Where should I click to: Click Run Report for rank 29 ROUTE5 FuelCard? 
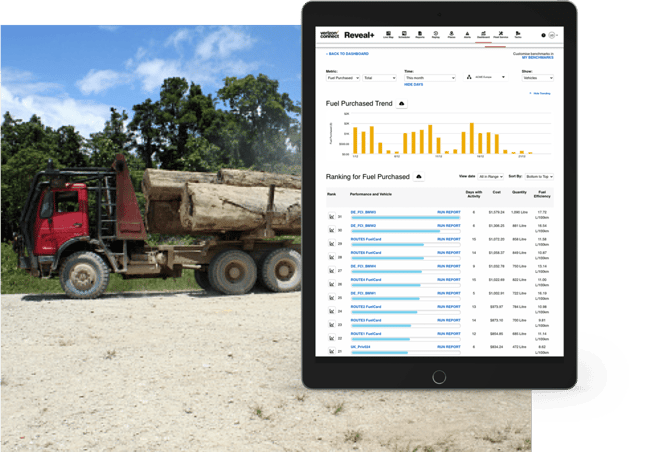coord(449,239)
